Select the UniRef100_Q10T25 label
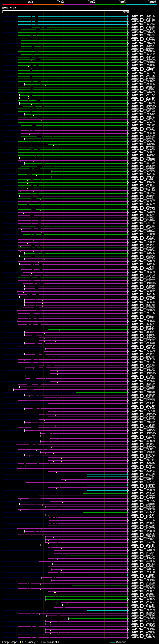 143,474
